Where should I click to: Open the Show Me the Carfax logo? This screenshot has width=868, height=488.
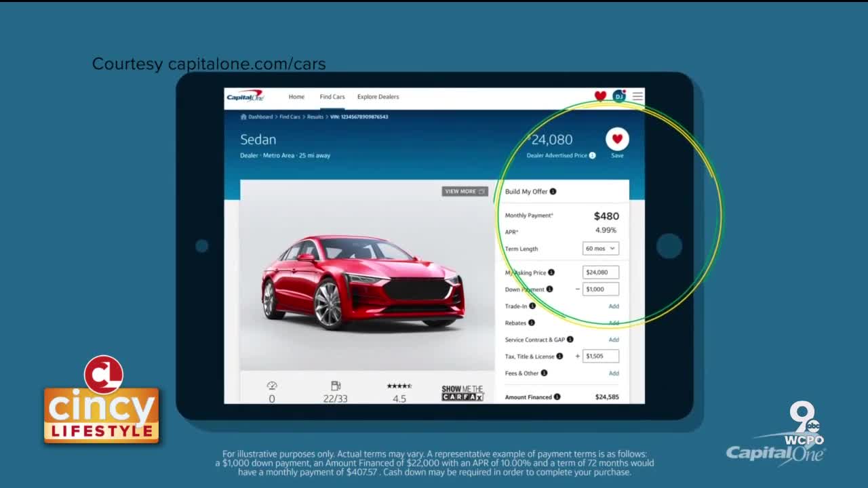pyautogui.click(x=462, y=393)
